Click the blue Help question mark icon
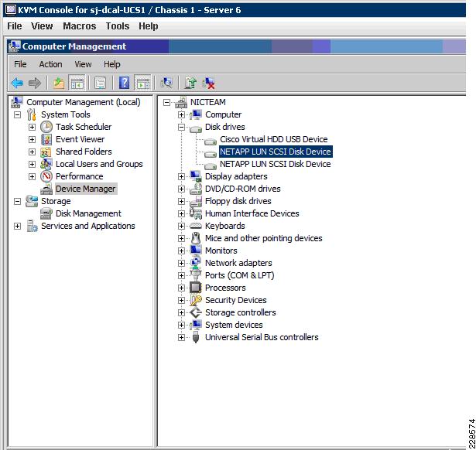Viewport: 476px width, 450px height. coord(124,83)
